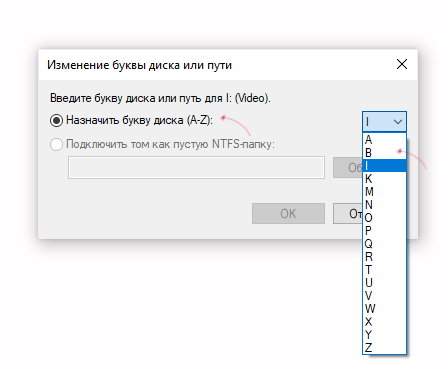Choose drive letter Z from list
443x370 pixels.
pos(384,348)
